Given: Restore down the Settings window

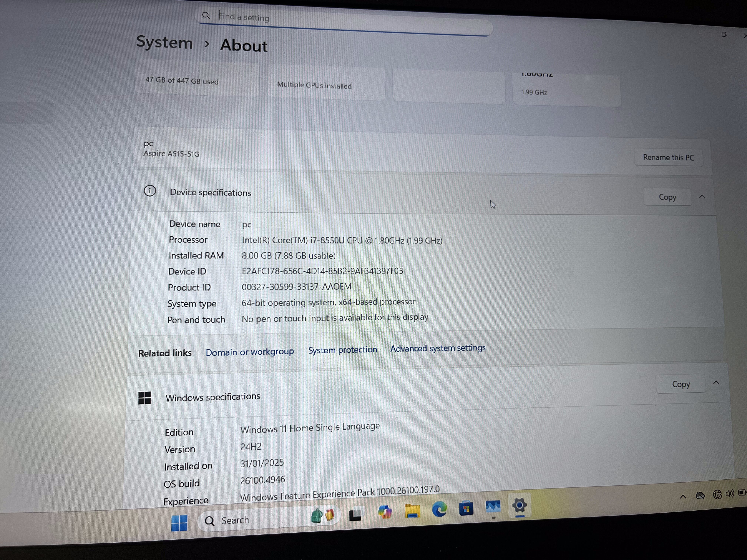Looking at the screenshot, I should point(724,34).
